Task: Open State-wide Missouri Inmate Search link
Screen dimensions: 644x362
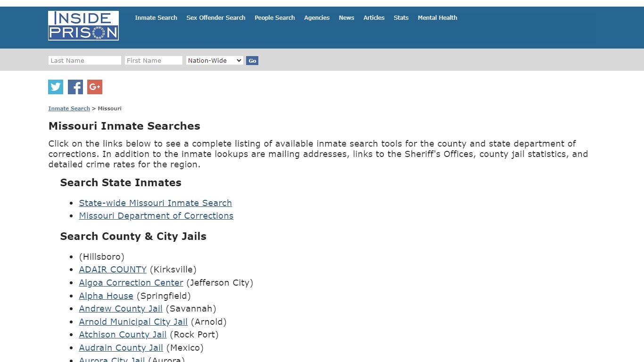Action: [x=156, y=203]
